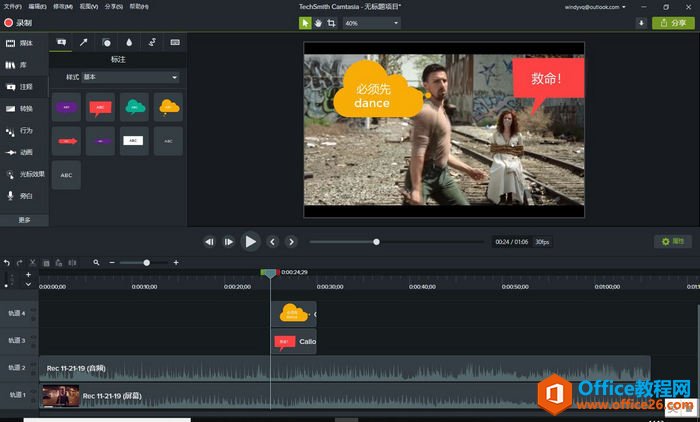
Task: Expand the 样式 style dropdown
Action: [x=130, y=77]
